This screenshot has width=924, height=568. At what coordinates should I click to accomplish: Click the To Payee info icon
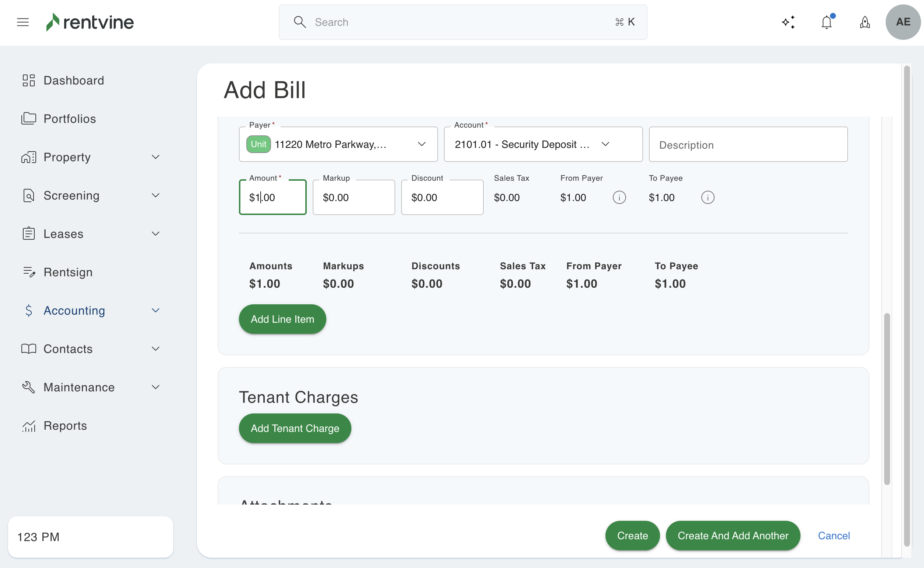[707, 198]
